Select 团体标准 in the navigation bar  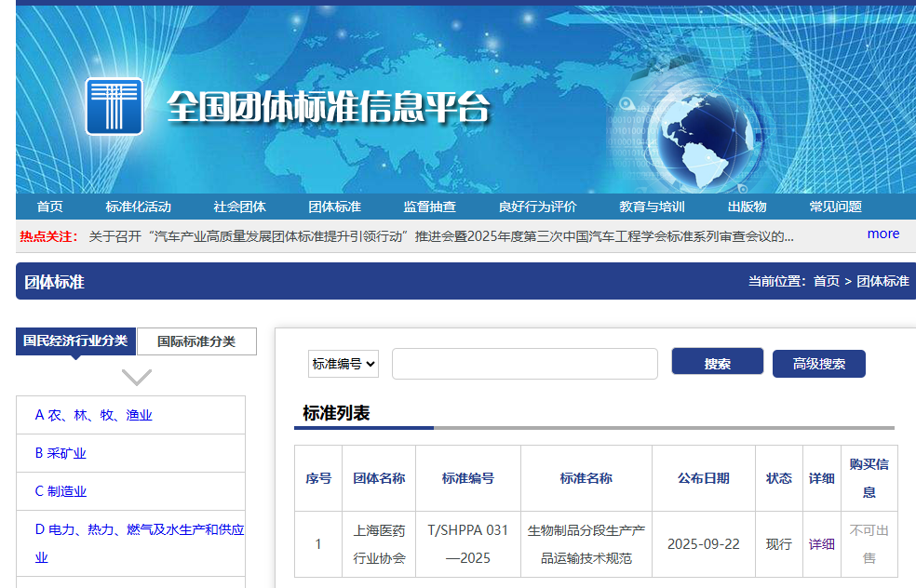point(334,207)
